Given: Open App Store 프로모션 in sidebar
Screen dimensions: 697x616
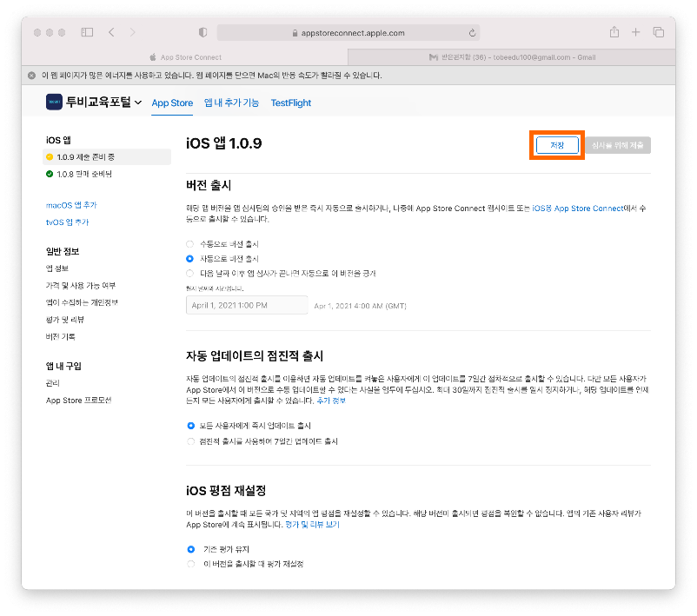Looking at the screenshot, I should (x=79, y=400).
